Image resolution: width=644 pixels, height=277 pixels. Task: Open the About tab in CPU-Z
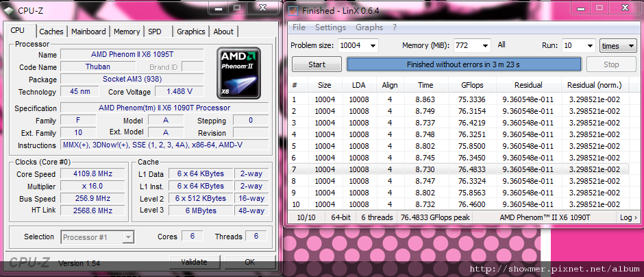click(x=223, y=32)
